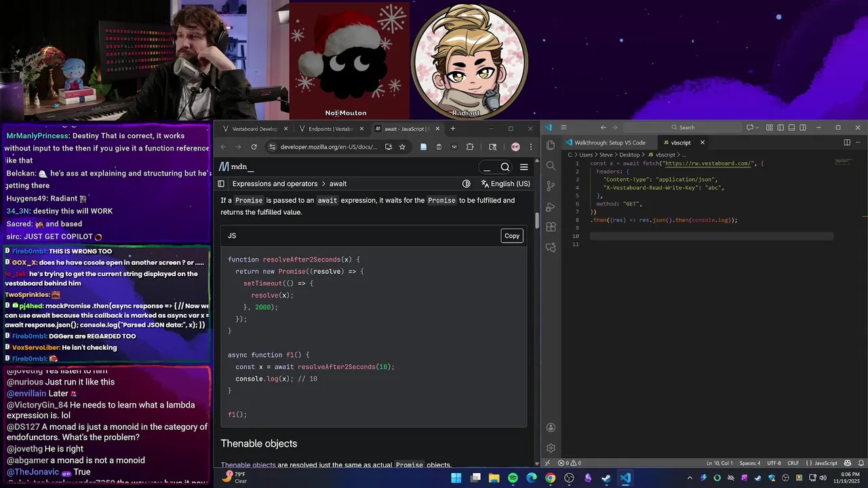Open Explorer in VS Code activity bar
The image size is (868, 488).
(x=551, y=144)
